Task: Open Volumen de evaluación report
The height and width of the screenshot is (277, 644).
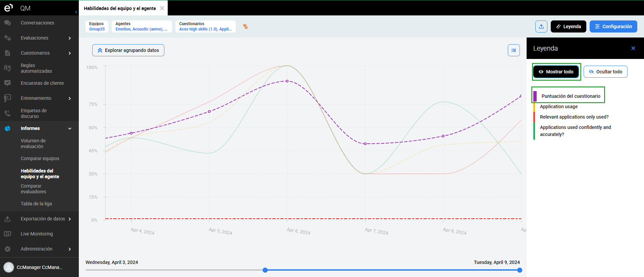Action: point(33,143)
